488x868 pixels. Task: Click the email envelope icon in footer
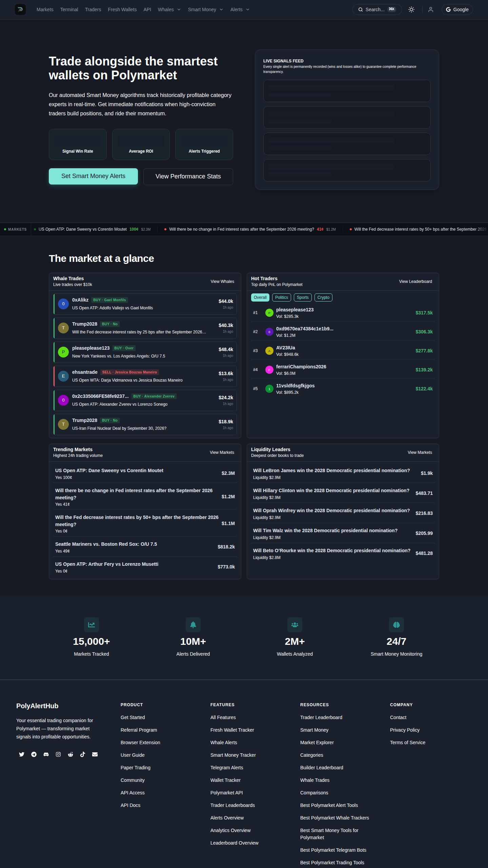tap(95, 754)
